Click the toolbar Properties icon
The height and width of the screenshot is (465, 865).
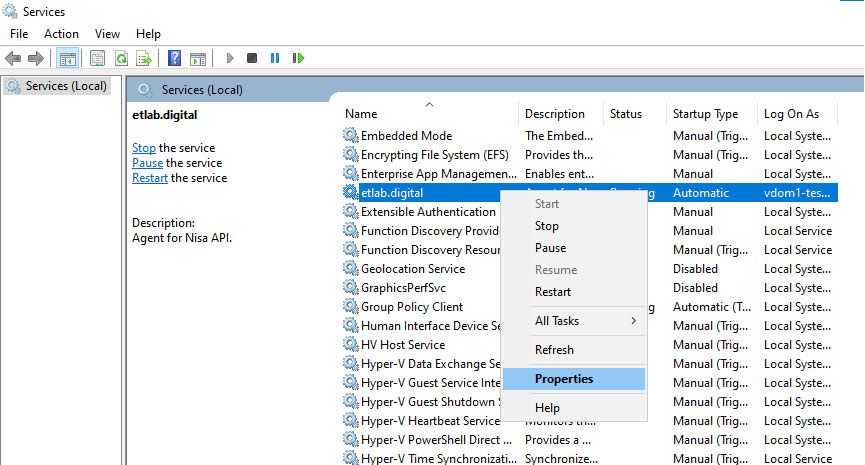point(97,58)
